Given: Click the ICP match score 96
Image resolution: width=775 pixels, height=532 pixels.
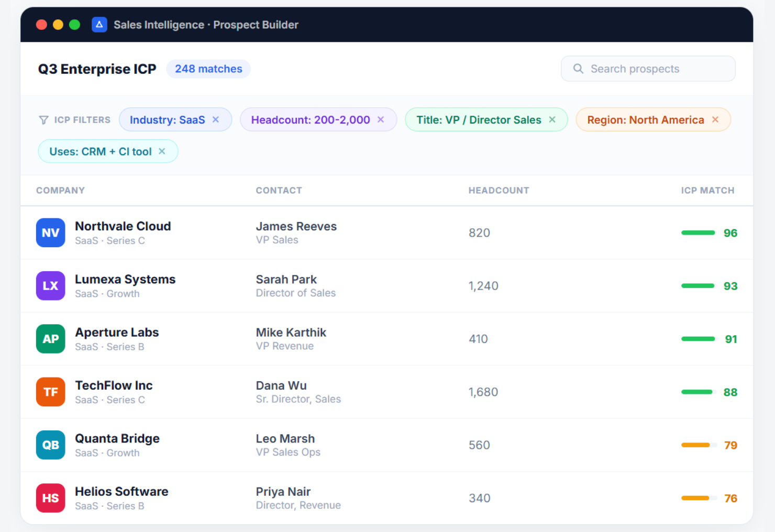Looking at the screenshot, I should (x=730, y=233).
